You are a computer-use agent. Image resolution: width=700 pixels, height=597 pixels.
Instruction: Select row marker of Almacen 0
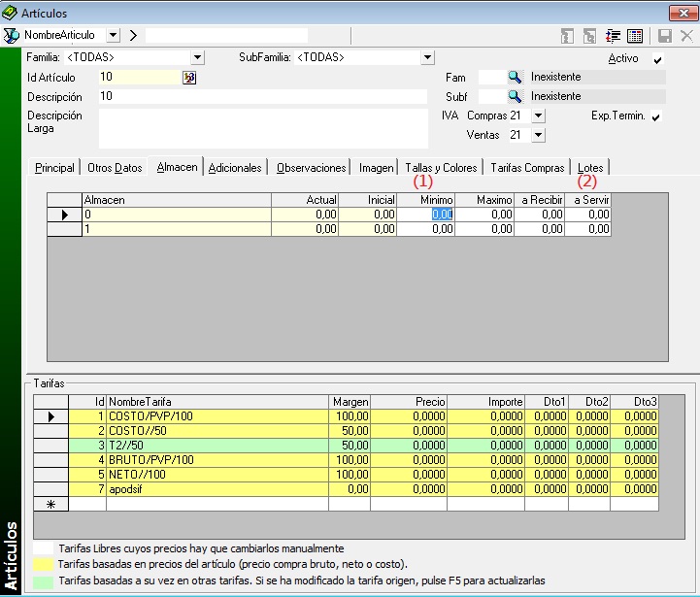65,215
